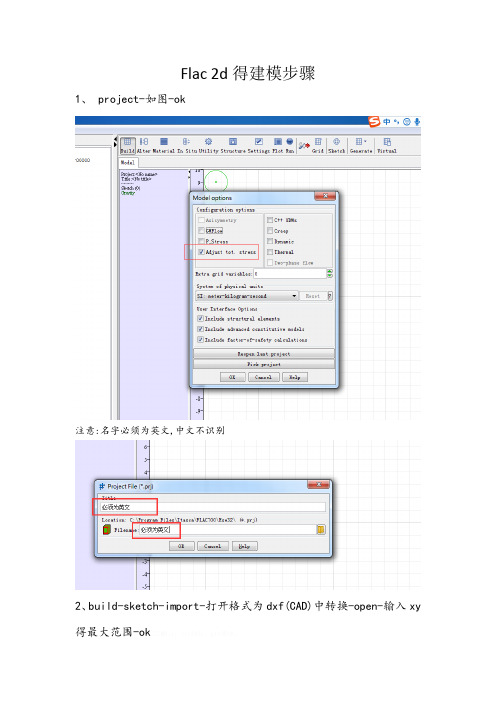
Task: Close the Model options dialog
Action: pyautogui.click(x=325, y=196)
